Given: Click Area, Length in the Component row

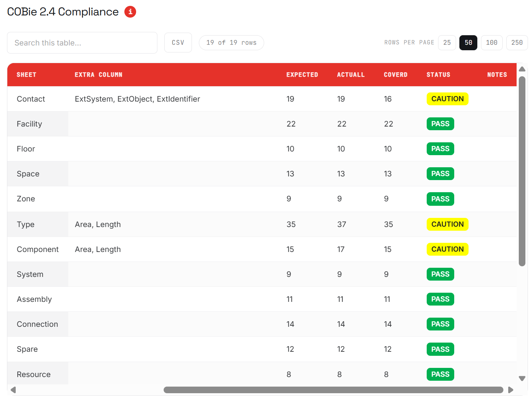Looking at the screenshot, I should click(98, 249).
